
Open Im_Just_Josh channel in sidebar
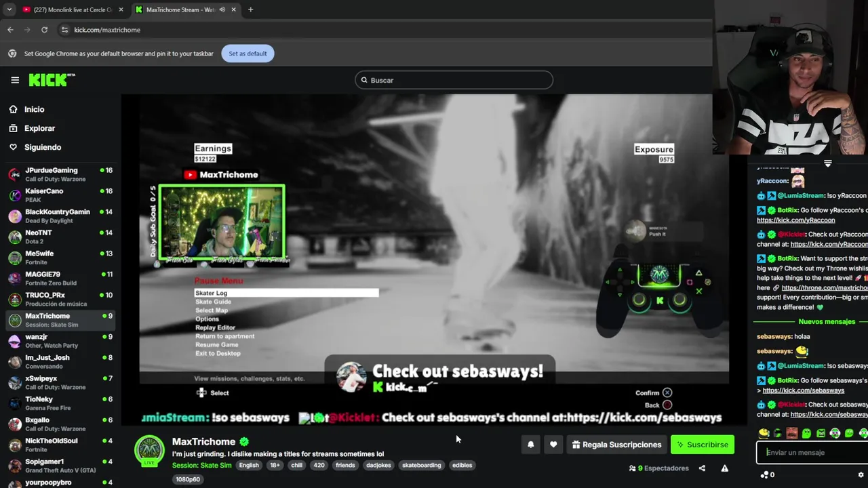click(x=60, y=362)
